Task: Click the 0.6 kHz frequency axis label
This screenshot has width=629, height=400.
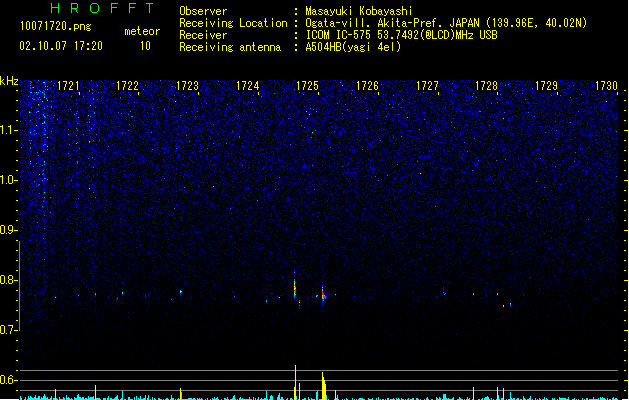Action: (x=8, y=380)
